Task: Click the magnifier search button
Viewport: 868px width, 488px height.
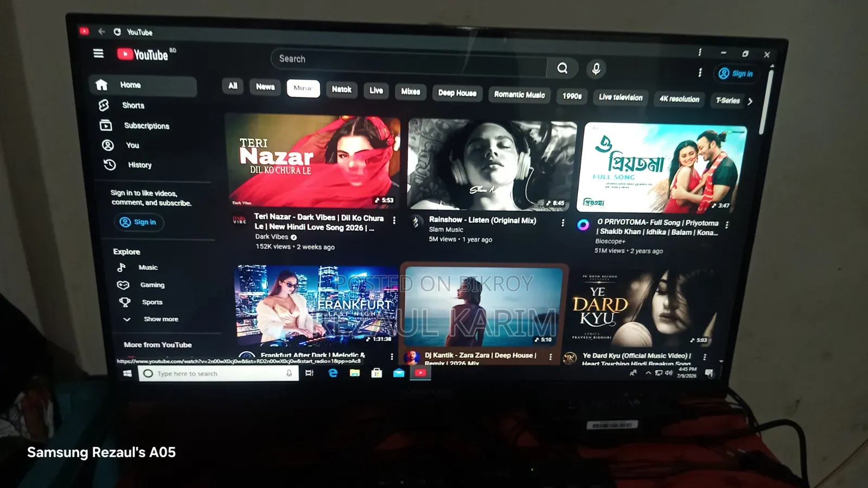Action: pos(563,68)
